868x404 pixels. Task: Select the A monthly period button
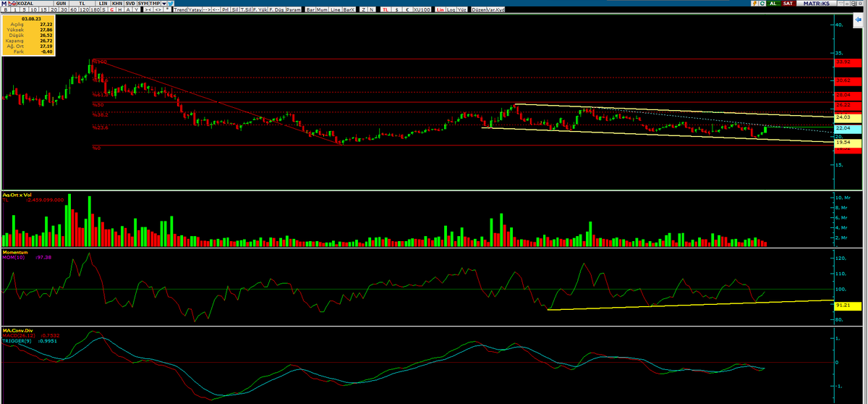click(128, 9)
